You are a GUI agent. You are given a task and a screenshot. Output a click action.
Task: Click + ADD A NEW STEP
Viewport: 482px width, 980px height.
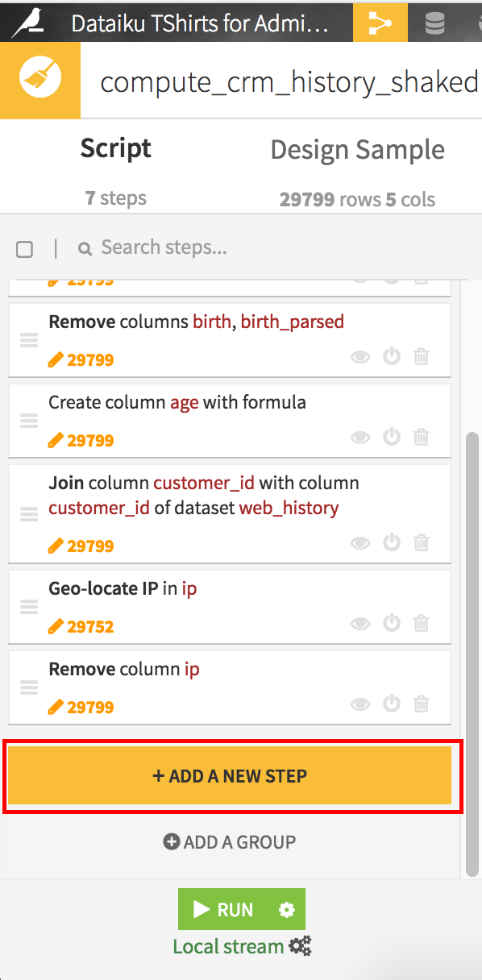230,777
